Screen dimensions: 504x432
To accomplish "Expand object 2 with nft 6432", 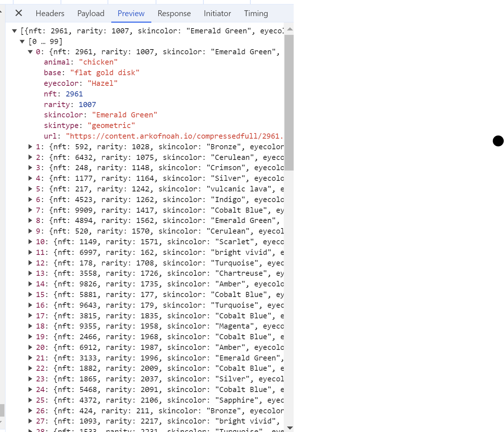I will tap(30, 157).
